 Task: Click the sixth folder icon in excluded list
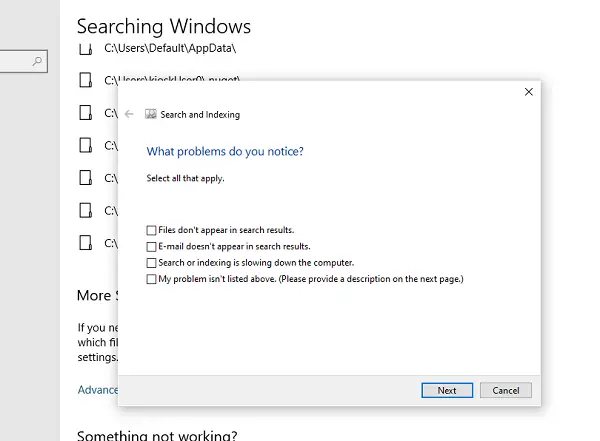coord(85,211)
